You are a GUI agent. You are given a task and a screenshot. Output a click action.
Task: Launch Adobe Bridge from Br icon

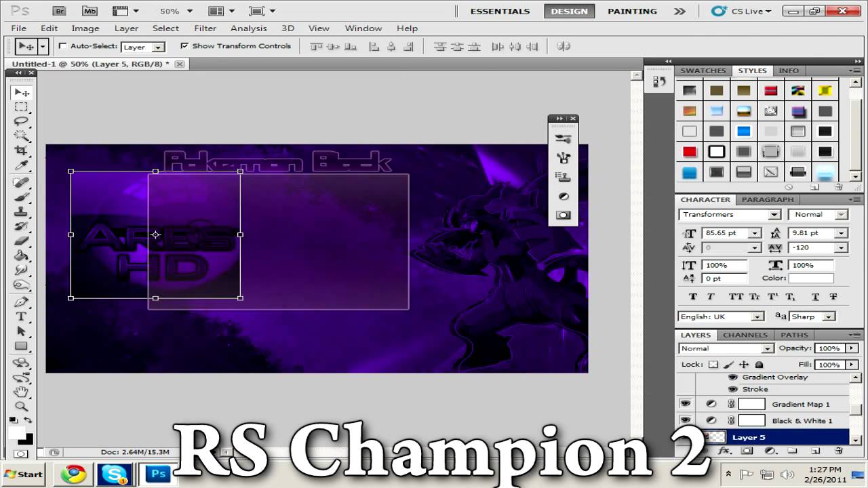point(60,11)
